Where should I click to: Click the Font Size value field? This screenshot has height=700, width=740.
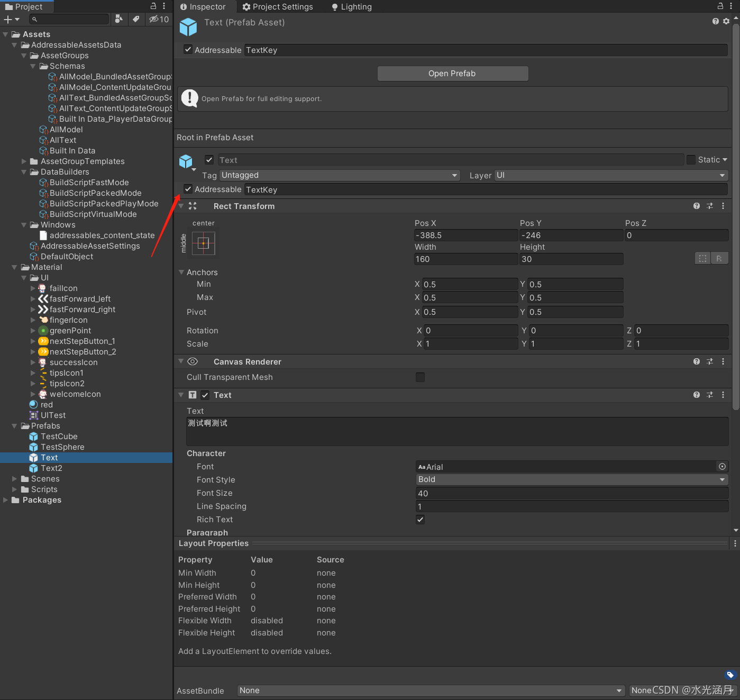coord(572,493)
